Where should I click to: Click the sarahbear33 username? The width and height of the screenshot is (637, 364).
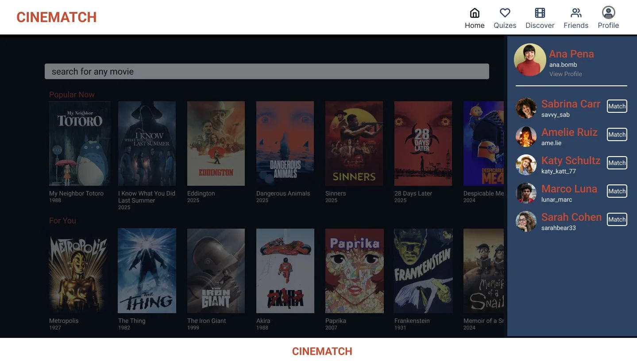[558, 228]
